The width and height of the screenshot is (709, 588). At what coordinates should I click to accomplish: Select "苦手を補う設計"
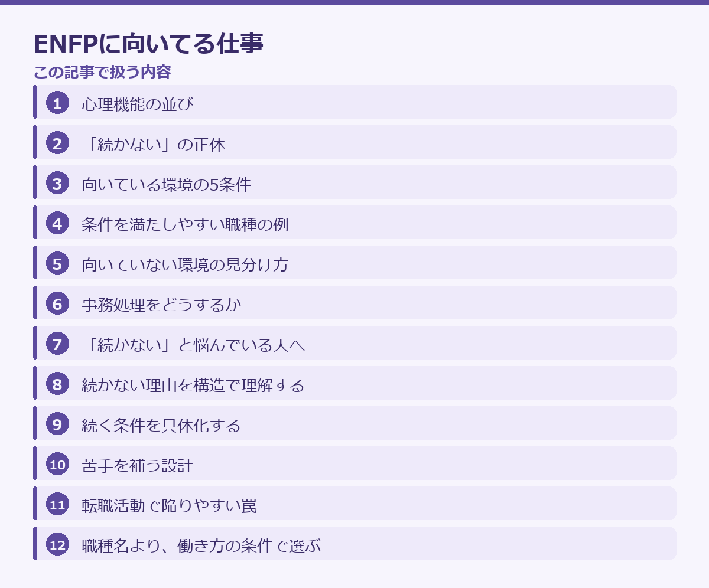354,463
